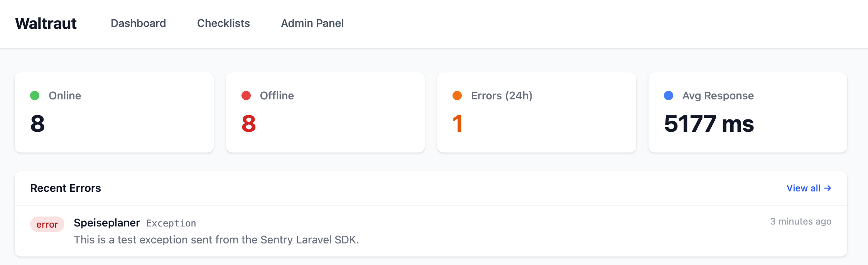Click the red Offline status dot
The width and height of the screenshot is (868, 265).
[246, 96]
